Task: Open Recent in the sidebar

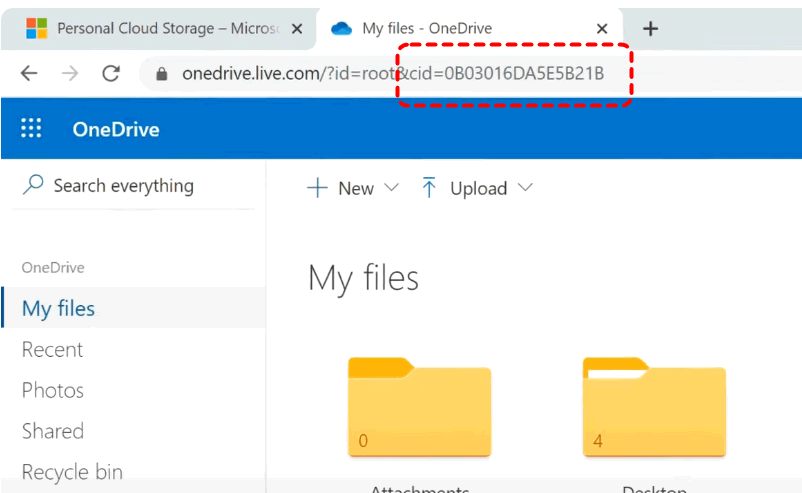Action: pos(52,350)
